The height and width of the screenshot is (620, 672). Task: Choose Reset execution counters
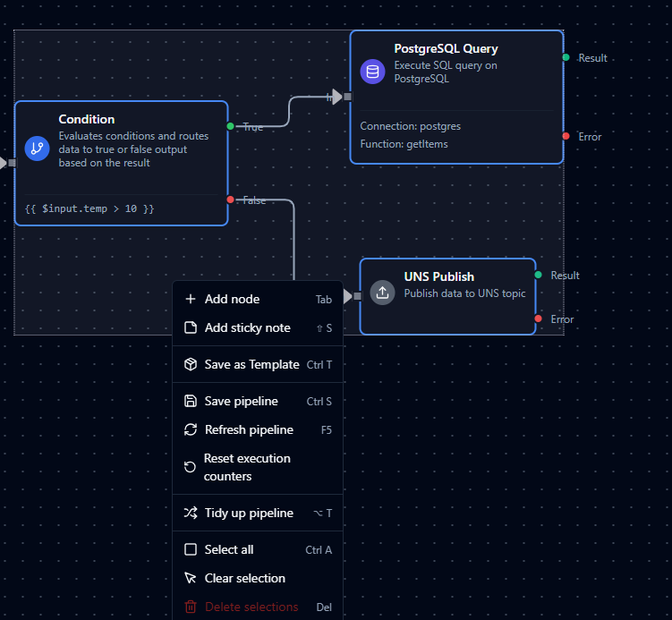[246, 467]
